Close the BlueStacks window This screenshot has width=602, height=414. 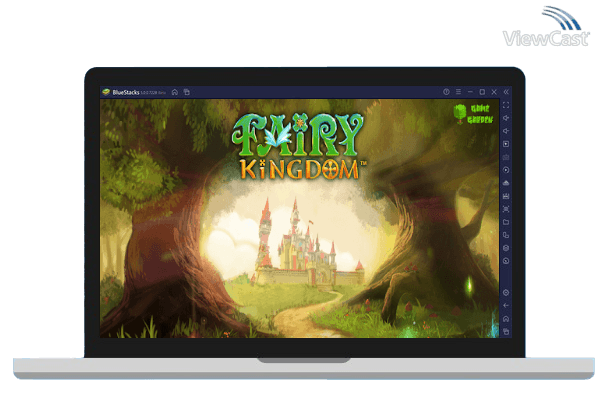point(494,92)
